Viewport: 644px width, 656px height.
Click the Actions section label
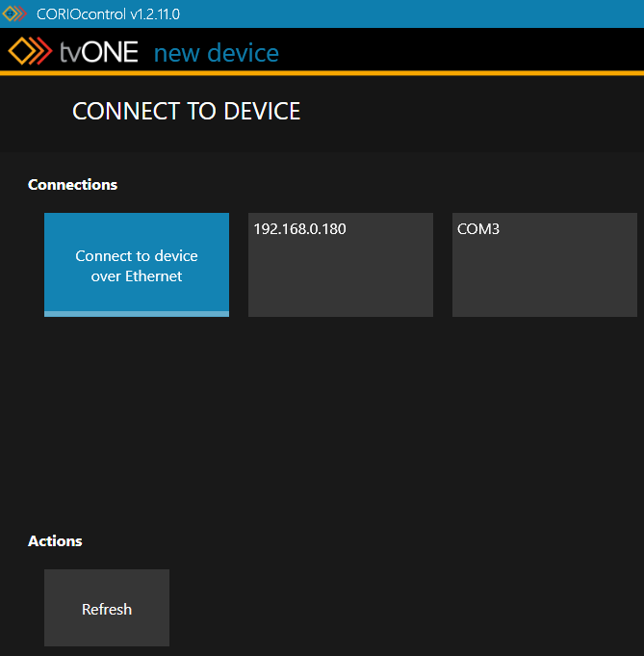(55, 540)
